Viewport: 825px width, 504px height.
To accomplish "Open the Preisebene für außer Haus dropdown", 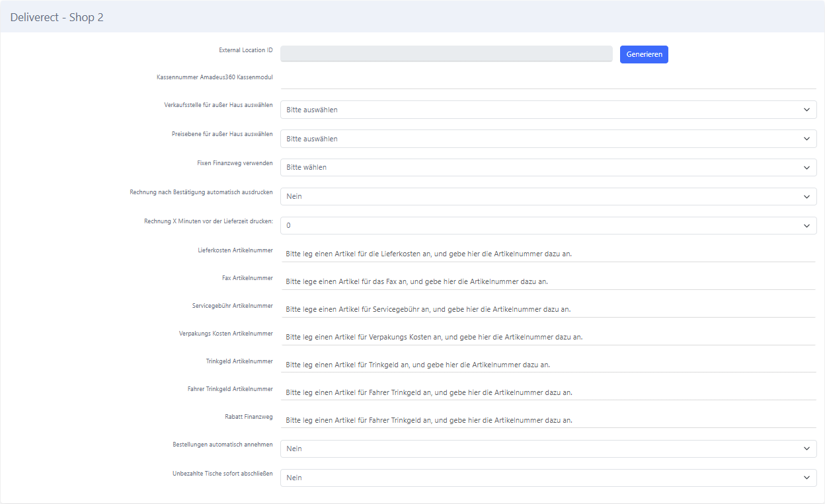I will point(549,139).
